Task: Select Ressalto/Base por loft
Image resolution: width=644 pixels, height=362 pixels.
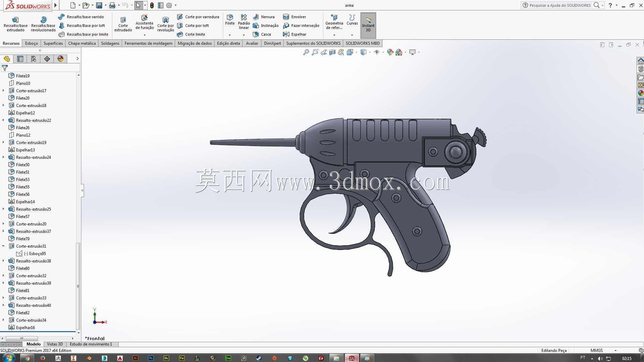Action: click(x=82, y=26)
